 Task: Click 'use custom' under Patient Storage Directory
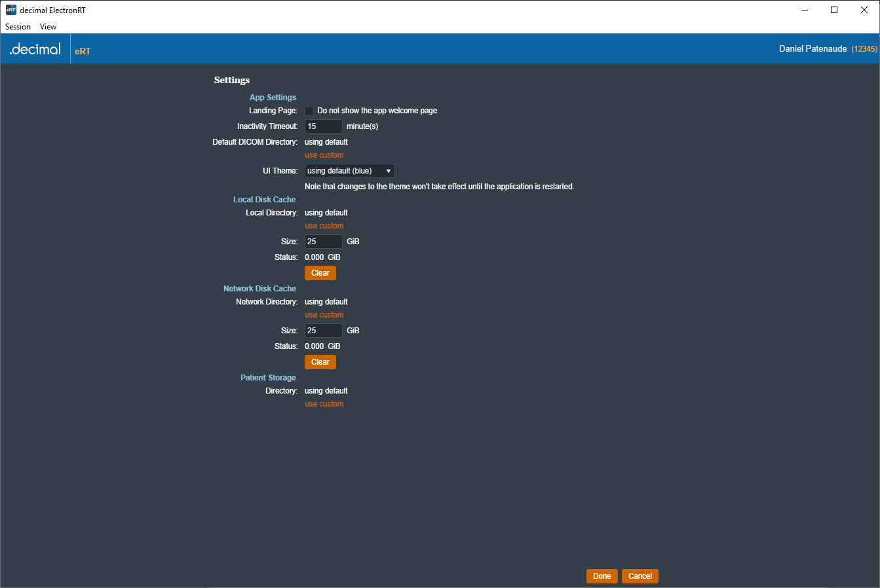click(324, 404)
